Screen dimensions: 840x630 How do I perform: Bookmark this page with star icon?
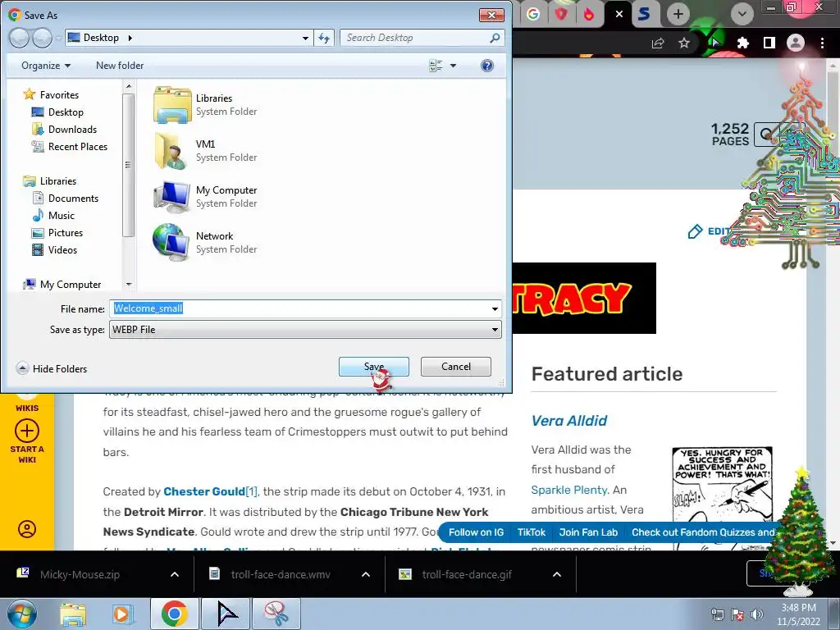pos(684,43)
